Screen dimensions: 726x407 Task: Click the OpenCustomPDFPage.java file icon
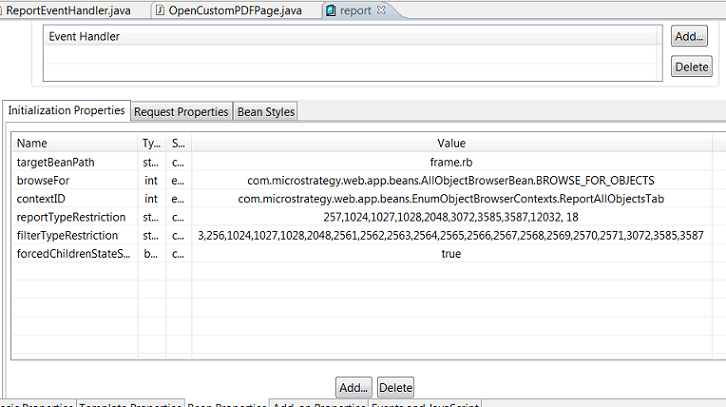(160, 10)
